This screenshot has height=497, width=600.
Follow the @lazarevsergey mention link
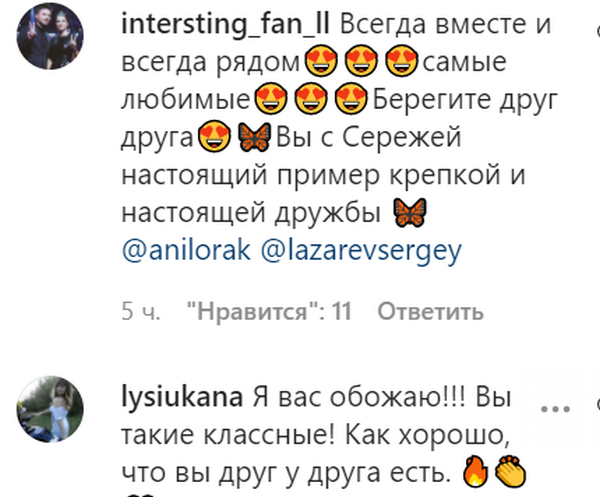click(361, 250)
